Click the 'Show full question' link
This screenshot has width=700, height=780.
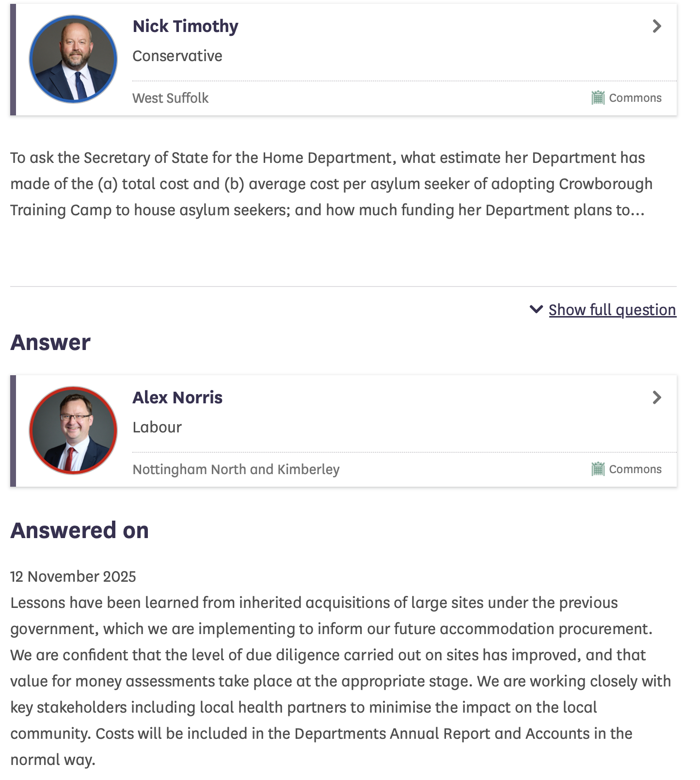(x=612, y=310)
